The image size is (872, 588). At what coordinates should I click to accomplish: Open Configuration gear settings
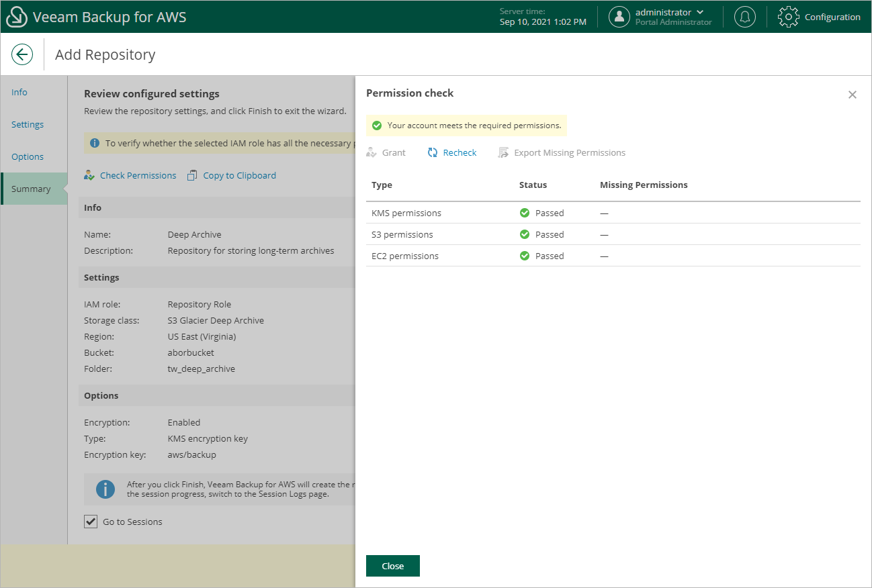[788, 17]
